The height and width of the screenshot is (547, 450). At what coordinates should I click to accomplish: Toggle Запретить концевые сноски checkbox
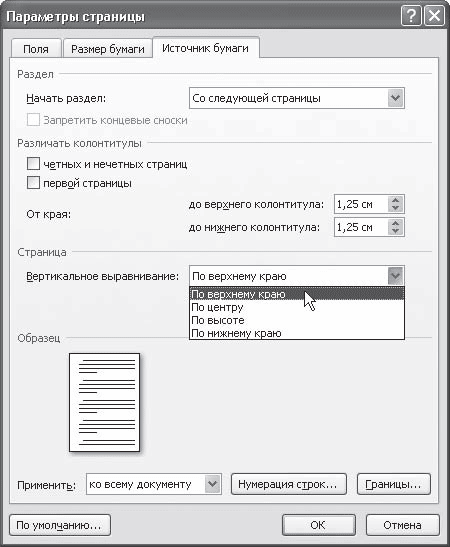pyautogui.click(x=33, y=120)
